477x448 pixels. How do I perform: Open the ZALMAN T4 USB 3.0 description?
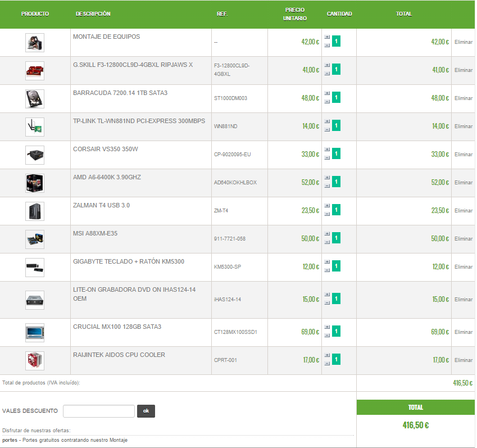pos(101,205)
